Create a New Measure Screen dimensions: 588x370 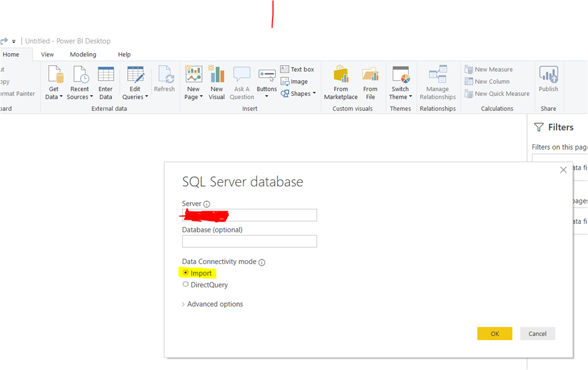click(491, 69)
